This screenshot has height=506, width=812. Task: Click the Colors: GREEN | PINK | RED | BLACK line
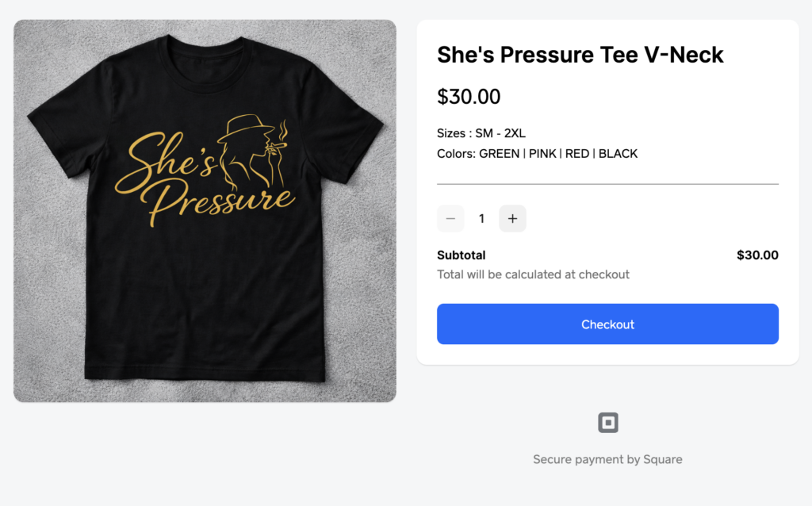tap(537, 154)
